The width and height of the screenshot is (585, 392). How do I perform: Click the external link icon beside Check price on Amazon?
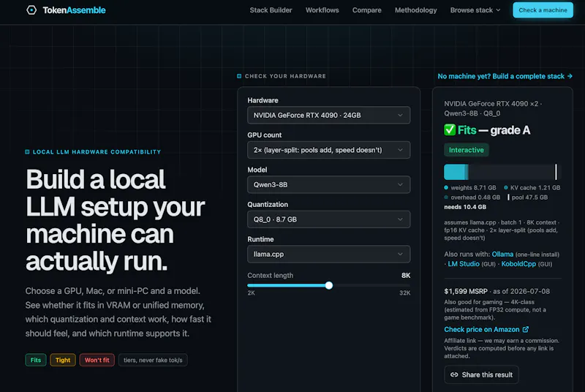tap(526, 329)
